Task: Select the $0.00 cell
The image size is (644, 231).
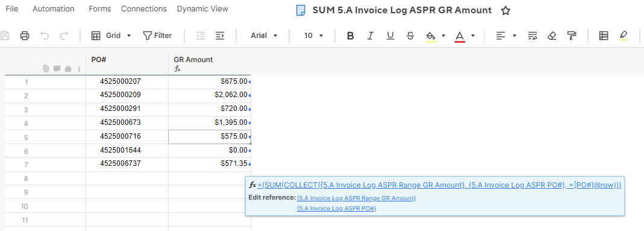Action: tap(210, 151)
